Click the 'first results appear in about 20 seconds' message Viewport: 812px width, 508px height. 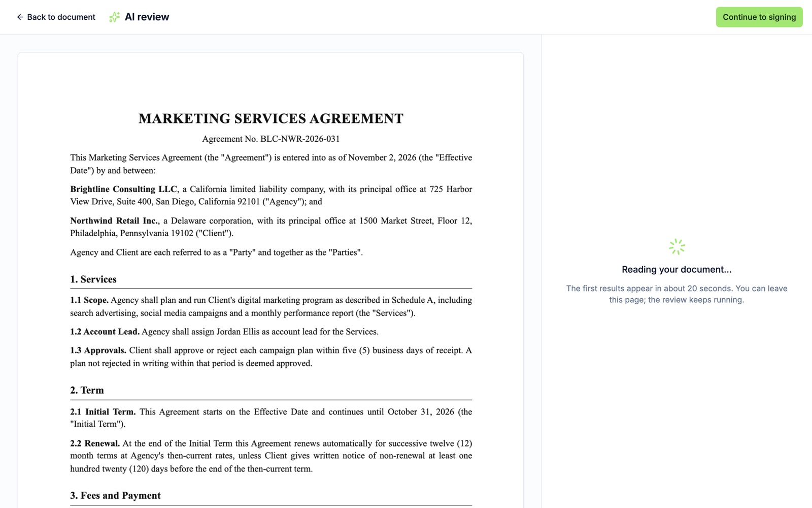pyautogui.click(x=676, y=294)
